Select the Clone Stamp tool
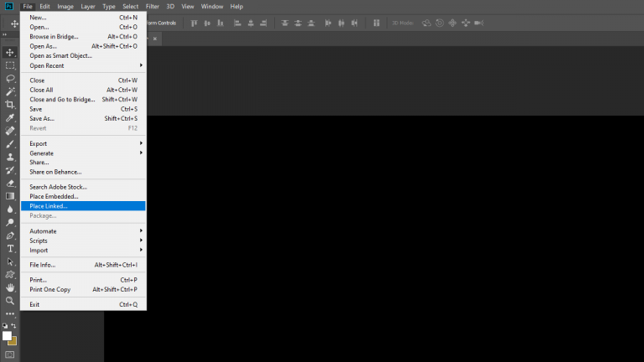The width and height of the screenshot is (644, 362). [x=10, y=158]
